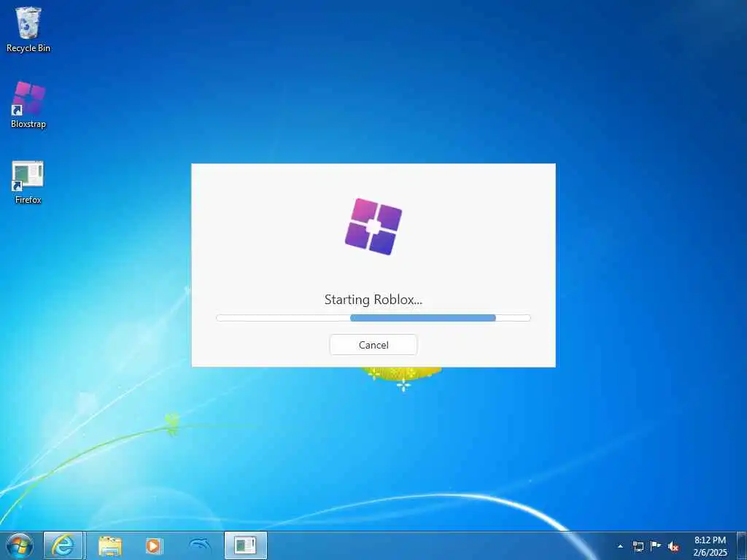The image size is (747, 560).
Task: Click the Bloxstrap logo in the launcher dialog
Action: point(373,227)
